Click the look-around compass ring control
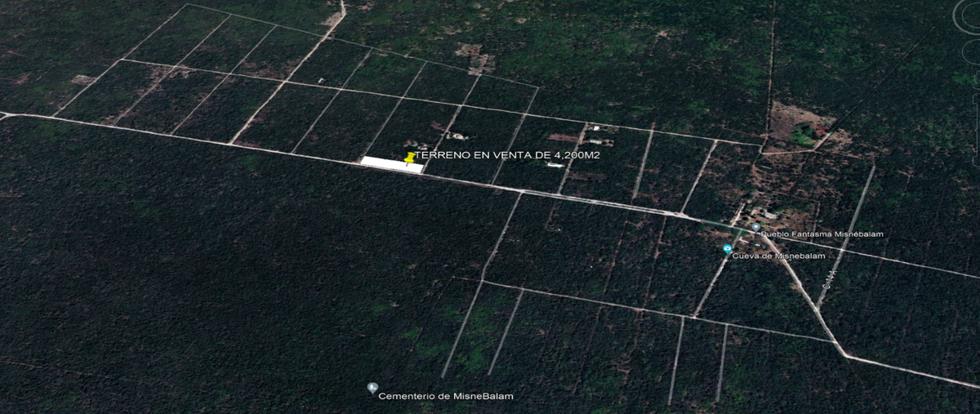Viewport: 980px width, 414px height. pos(965,18)
